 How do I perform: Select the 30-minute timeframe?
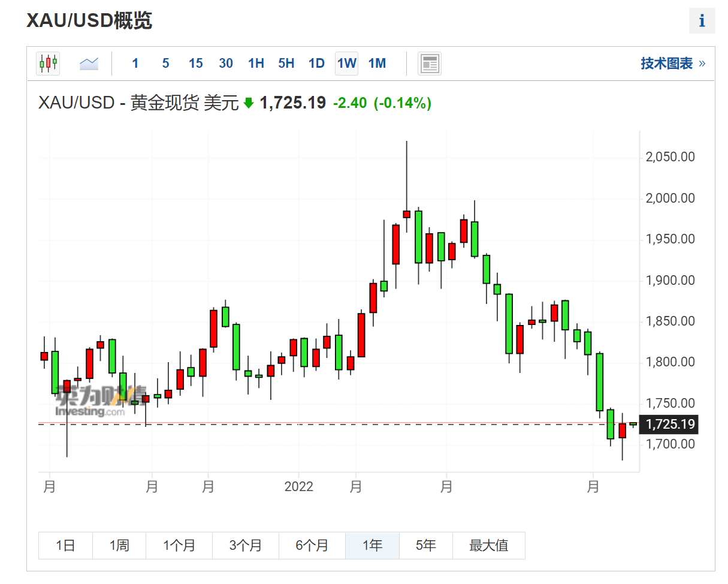click(226, 63)
